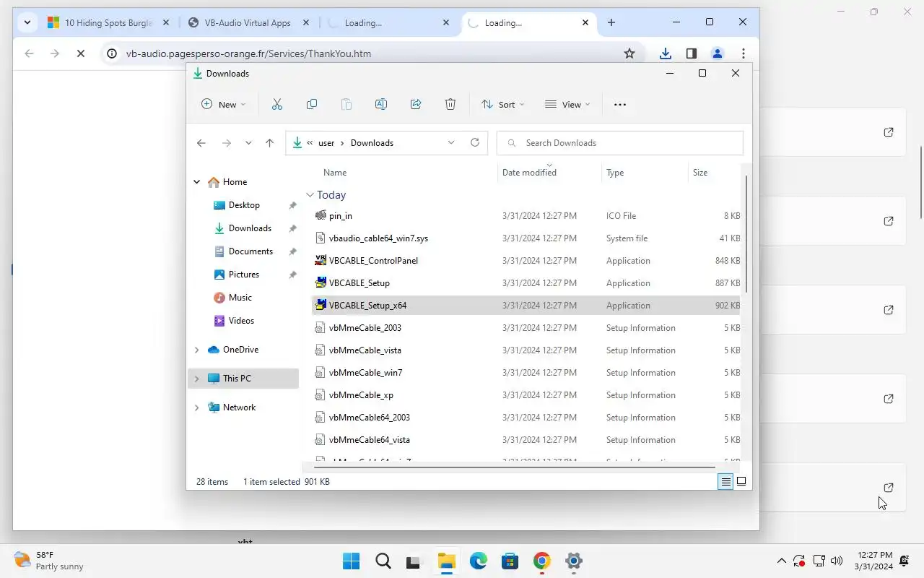Select VBCABLE_Setup application file

click(527, 283)
